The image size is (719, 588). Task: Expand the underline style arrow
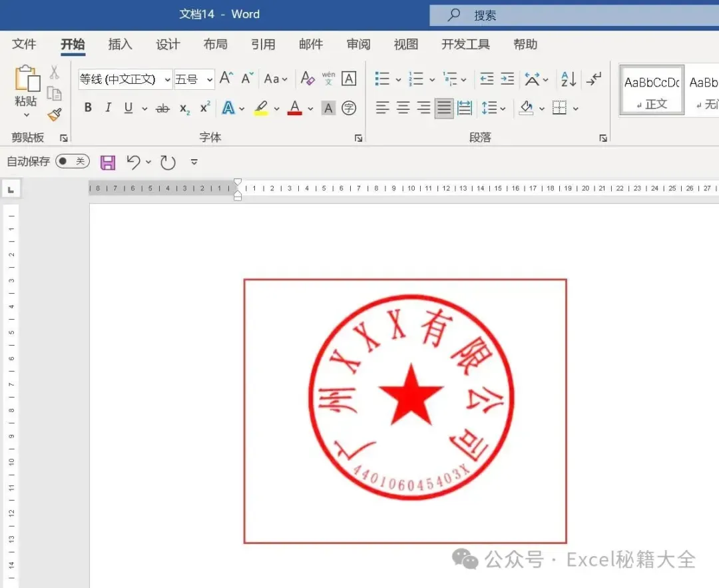tap(144, 109)
